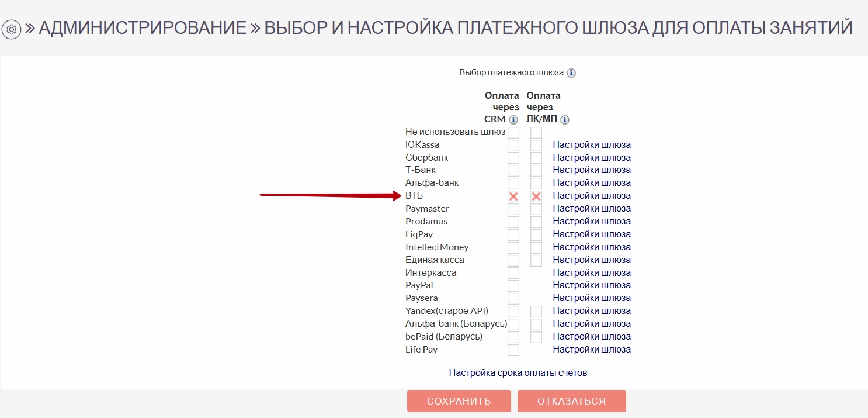Enable CRM payment for Paymaster
The image size is (868, 418).
(513, 209)
